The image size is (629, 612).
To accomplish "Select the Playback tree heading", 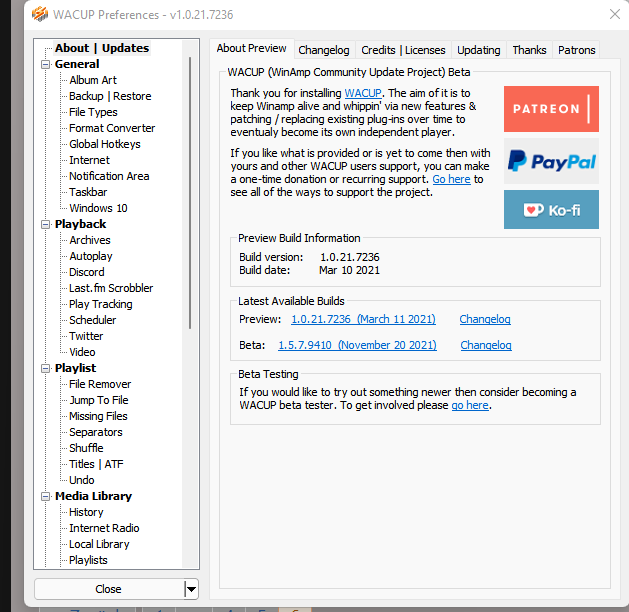I will 81,224.
